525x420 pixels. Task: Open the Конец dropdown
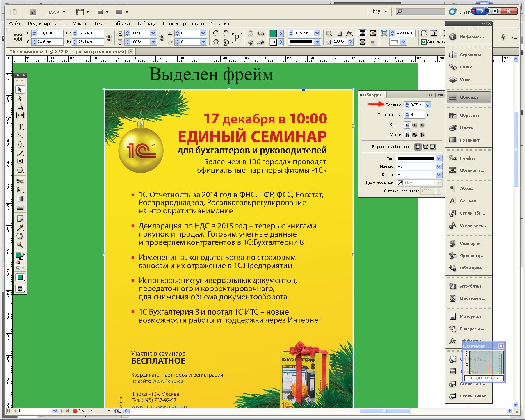(x=438, y=175)
